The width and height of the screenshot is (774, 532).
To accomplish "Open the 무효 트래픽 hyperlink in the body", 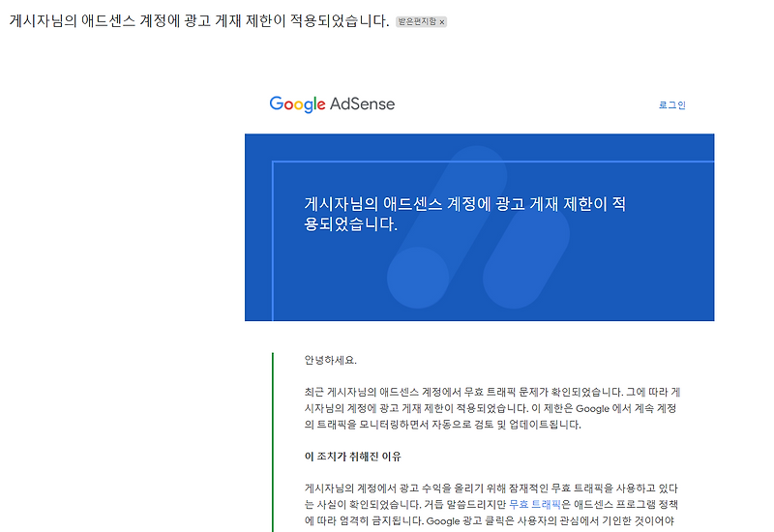I will (535, 504).
